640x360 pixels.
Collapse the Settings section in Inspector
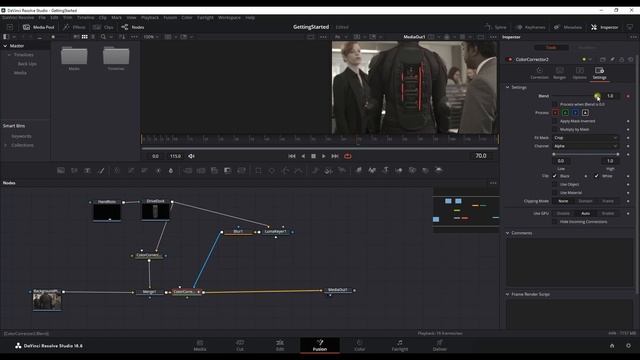coord(508,87)
